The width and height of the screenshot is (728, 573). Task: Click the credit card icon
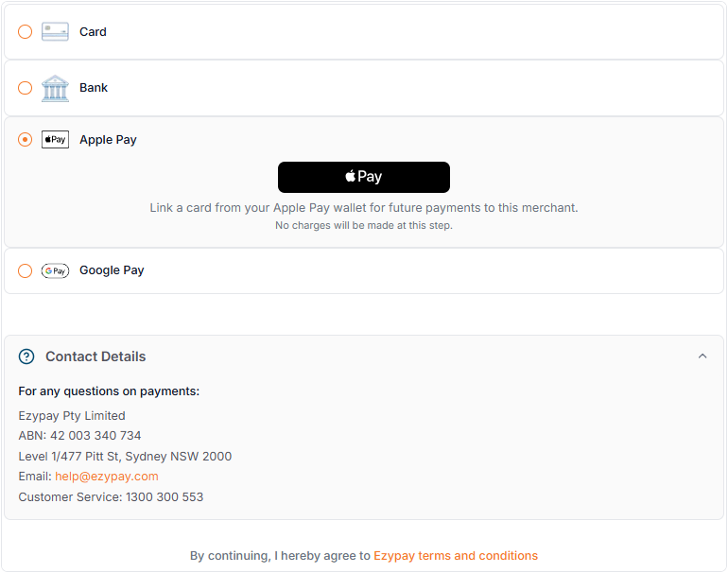[55, 31]
